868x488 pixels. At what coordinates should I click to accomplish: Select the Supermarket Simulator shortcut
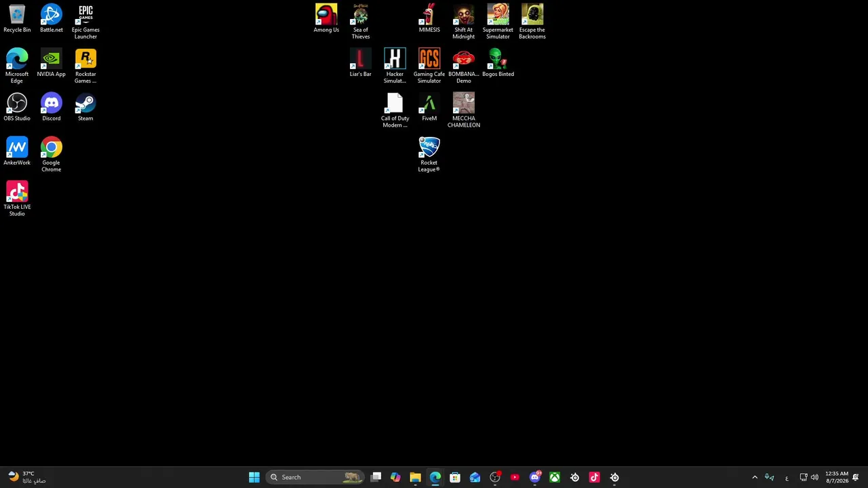[x=498, y=22]
